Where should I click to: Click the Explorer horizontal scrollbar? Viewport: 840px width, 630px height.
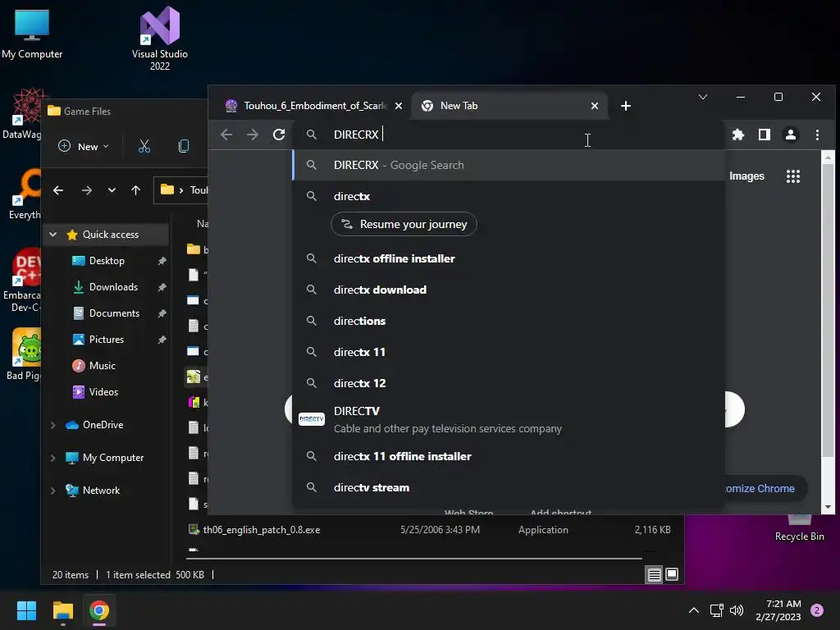tap(413, 558)
